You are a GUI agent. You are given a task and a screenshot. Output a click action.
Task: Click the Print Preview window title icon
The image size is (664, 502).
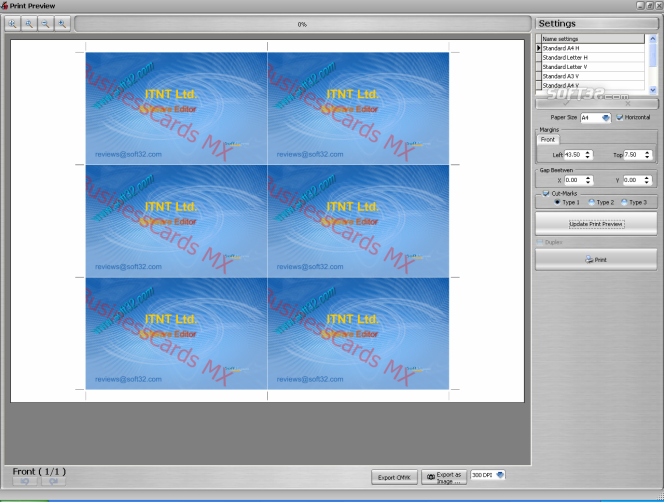click(4, 6)
